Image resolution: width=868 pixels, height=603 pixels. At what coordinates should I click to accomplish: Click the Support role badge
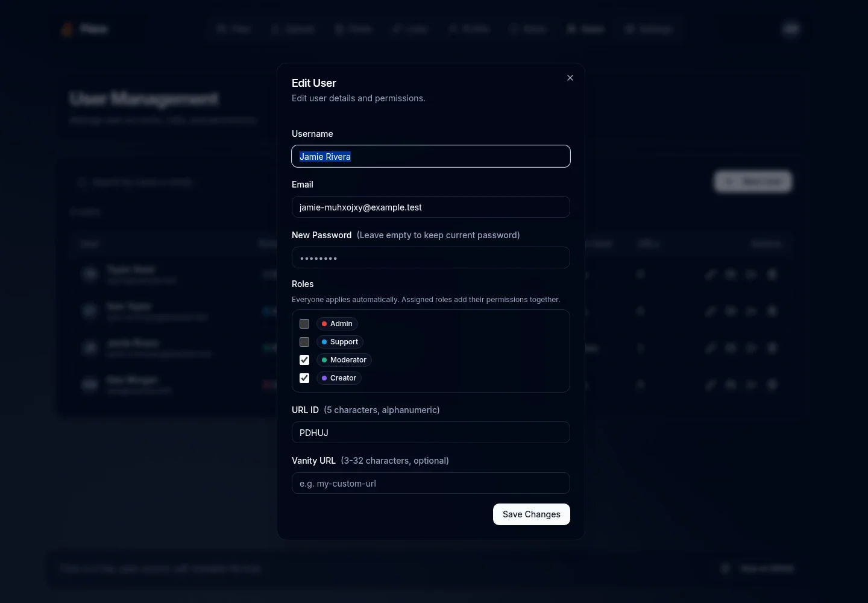340,342
